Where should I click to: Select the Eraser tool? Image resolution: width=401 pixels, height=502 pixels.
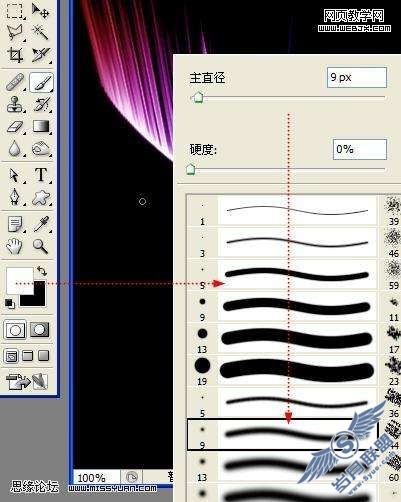tap(15, 127)
